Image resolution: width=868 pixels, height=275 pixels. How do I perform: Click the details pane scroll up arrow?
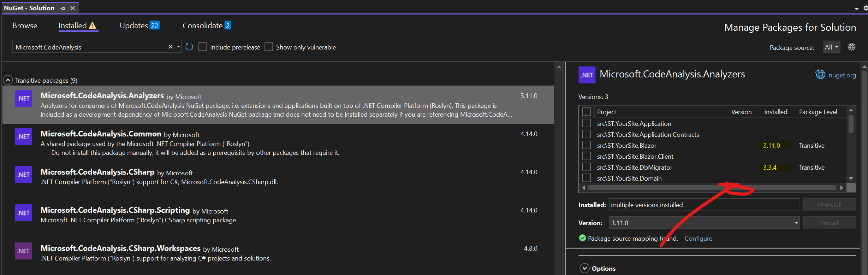tap(864, 67)
